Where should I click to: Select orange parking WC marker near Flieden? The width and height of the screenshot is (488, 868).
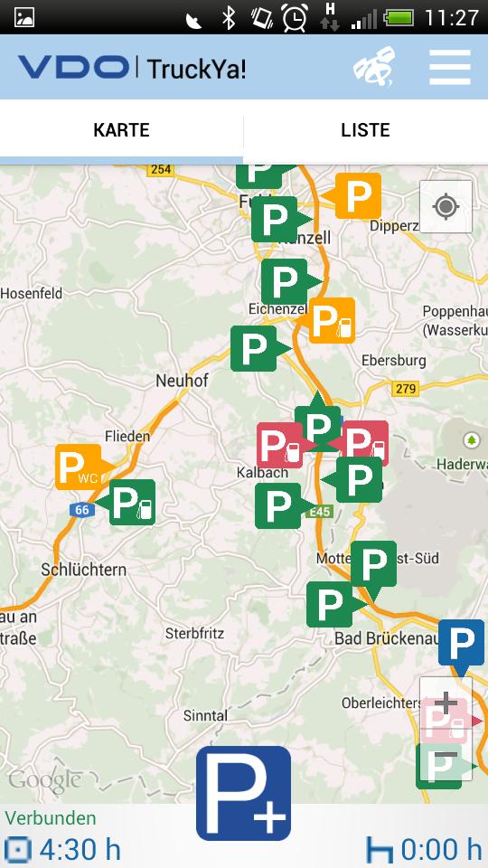(82, 467)
